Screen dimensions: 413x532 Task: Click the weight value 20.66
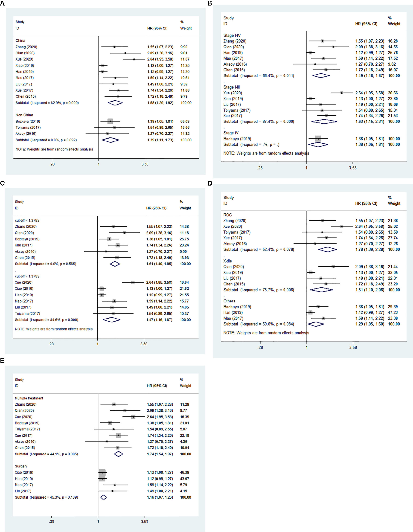pyautogui.click(x=393, y=93)
